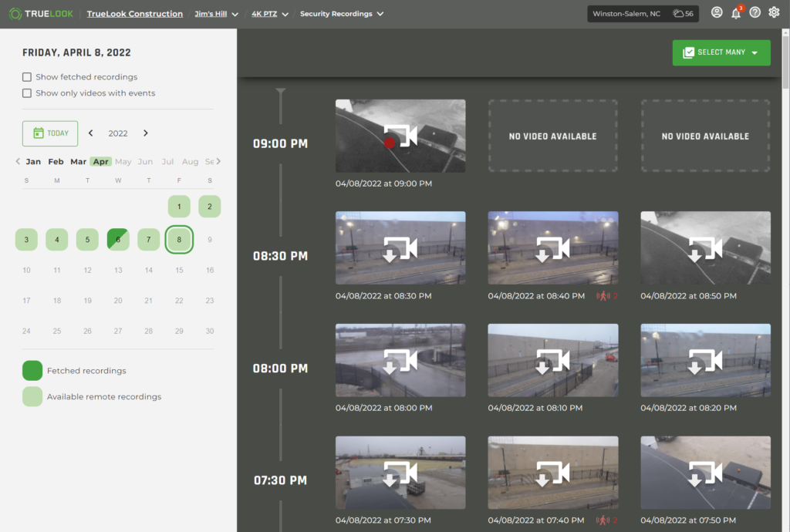This screenshot has width=790, height=532.
Task: Click caption 04/08/2022 at 09:00 PM
Action: (x=383, y=184)
